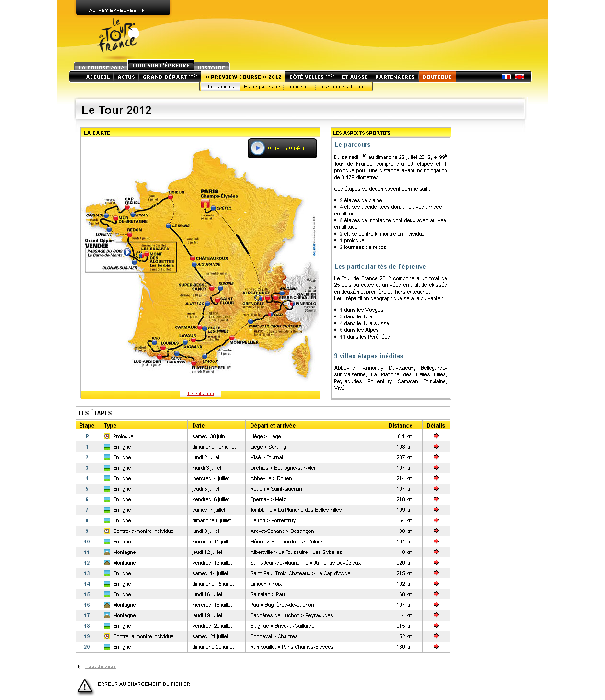Image resolution: width=605 pixels, height=700 pixels.
Task: Open the Boutique shop link
Action: point(437,77)
